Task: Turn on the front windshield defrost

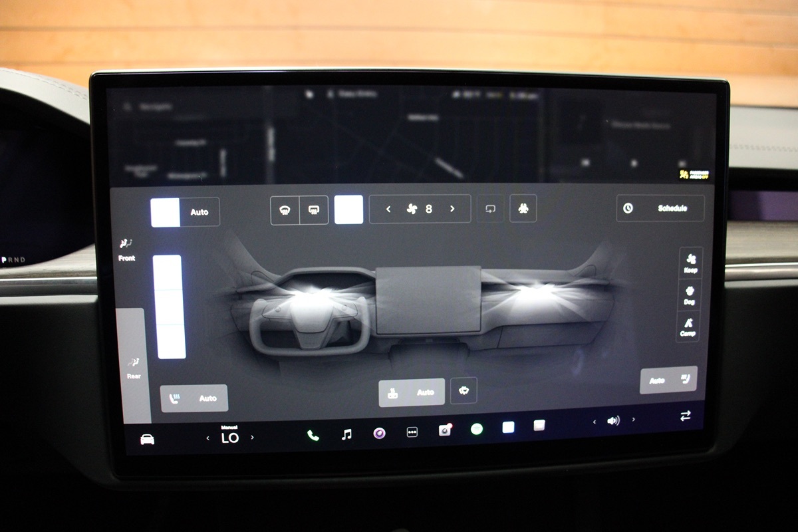Action: tap(285, 209)
